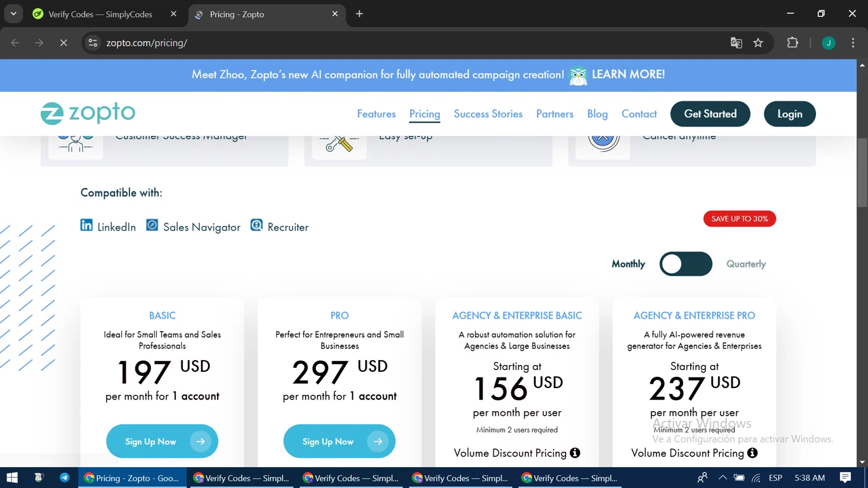Show hidden tray icons chevron
868x488 pixels.
click(x=722, y=478)
